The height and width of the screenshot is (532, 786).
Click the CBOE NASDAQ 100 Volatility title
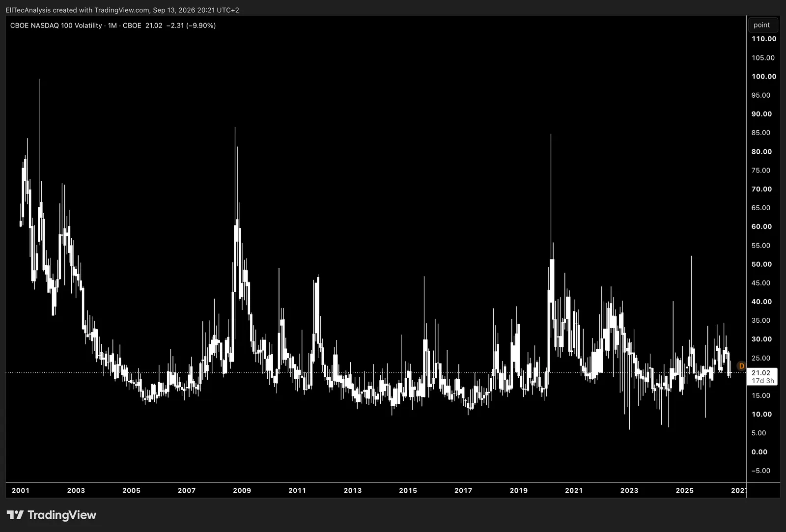56,26
